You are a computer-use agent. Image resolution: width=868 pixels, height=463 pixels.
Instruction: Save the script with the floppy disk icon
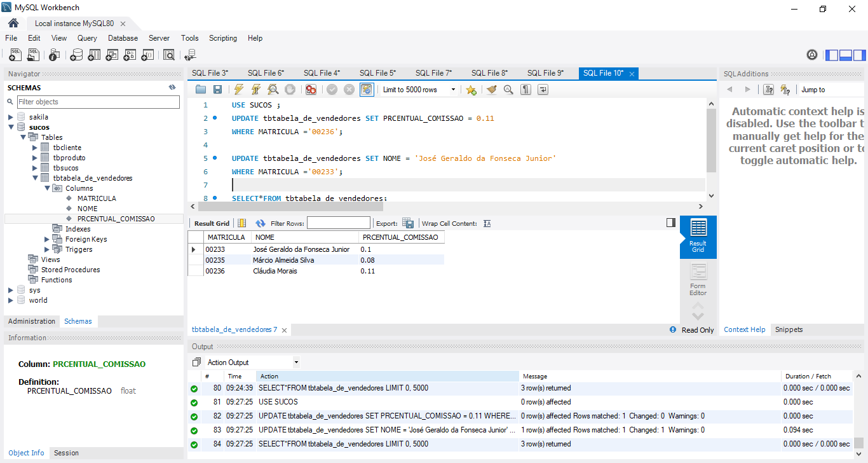pos(217,90)
